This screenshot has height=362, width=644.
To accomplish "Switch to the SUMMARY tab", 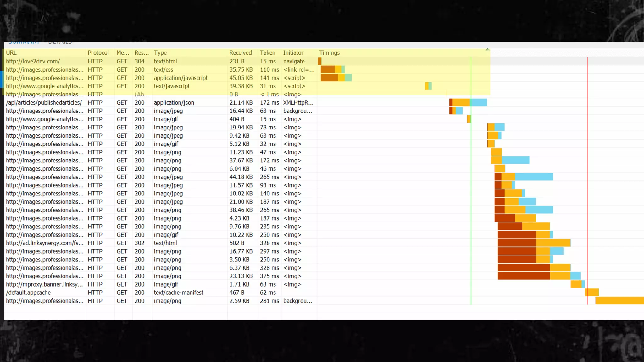I will click(24, 42).
